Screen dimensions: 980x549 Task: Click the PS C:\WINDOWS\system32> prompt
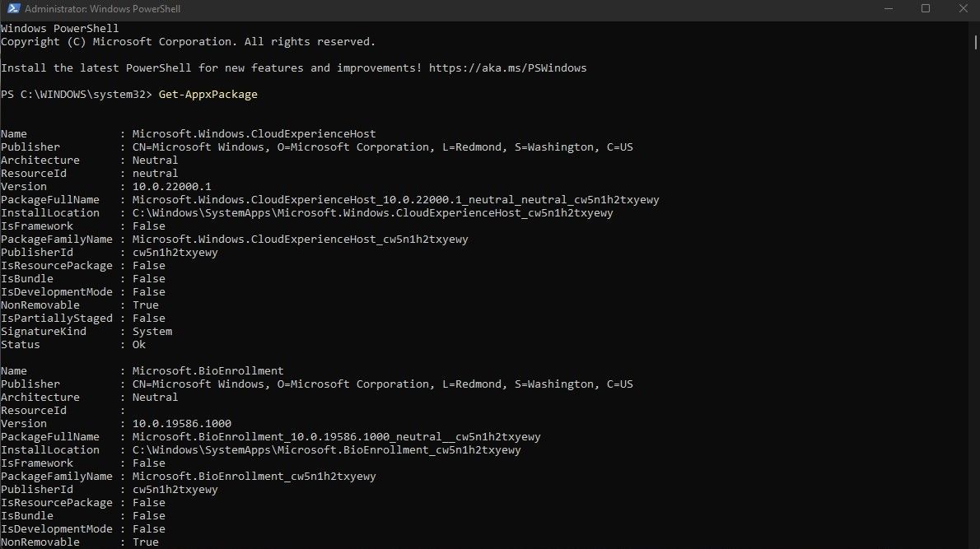click(77, 94)
